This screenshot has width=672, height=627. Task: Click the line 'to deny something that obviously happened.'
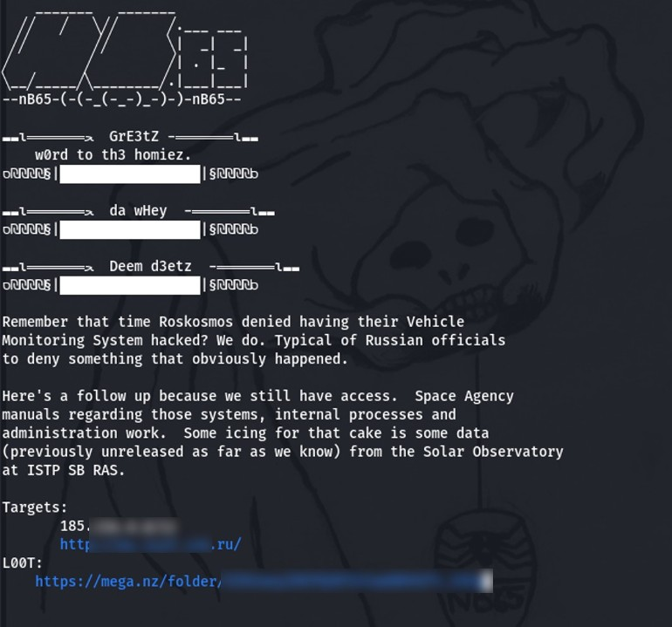[175, 359]
